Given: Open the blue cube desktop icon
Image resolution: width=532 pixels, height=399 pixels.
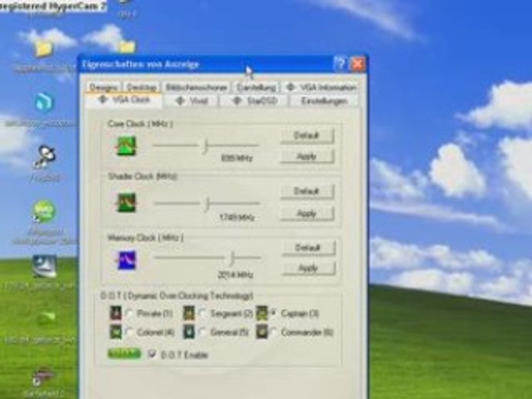Looking at the screenshot, I should 44,102.
